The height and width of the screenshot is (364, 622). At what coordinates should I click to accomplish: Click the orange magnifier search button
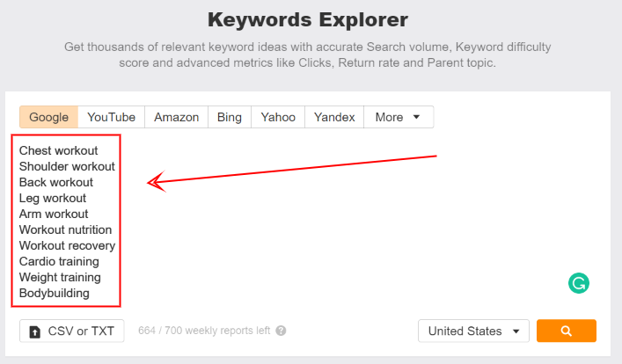pyautogui.click(x=566, y=331)
